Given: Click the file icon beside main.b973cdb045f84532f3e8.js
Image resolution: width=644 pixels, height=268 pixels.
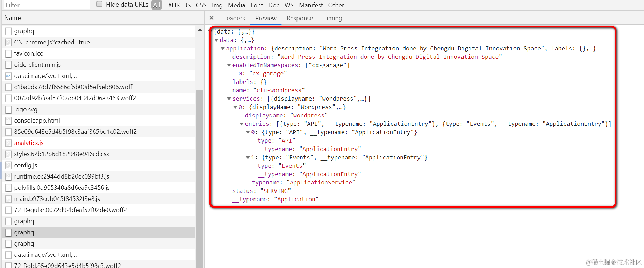Looking at the screenshot, I should pos(8,199).
